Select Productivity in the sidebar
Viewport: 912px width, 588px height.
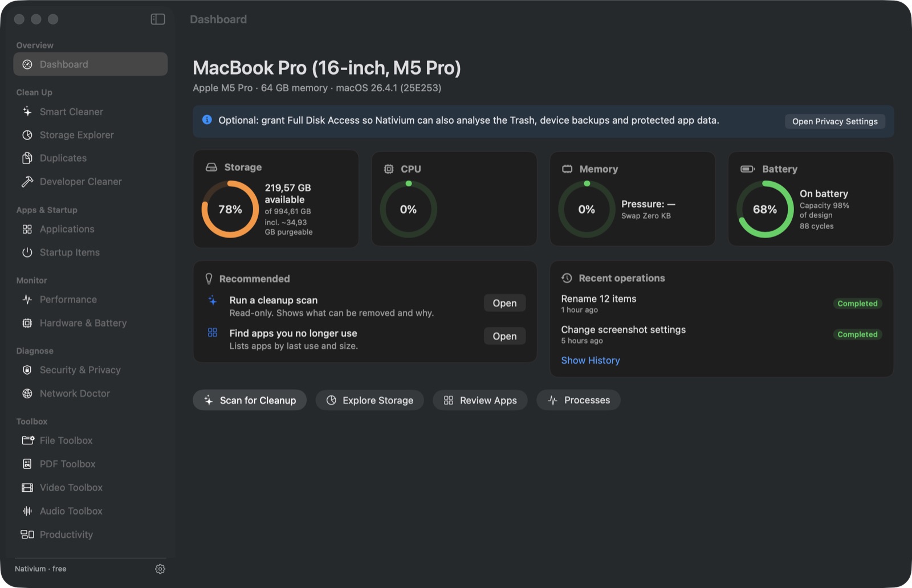click(90, 534)
